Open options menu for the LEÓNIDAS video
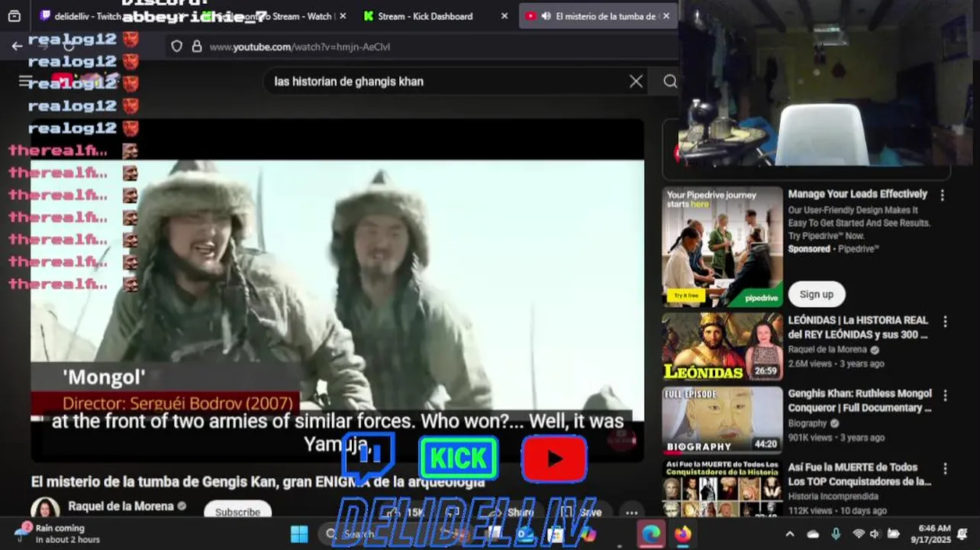The image size is (980, 550). click(x=945, y=322)
